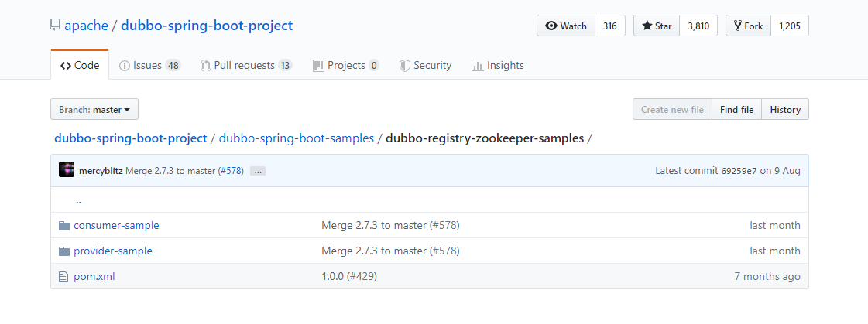Open the Projects tab
Screen dimensions: 868x324
coord(346,65)
